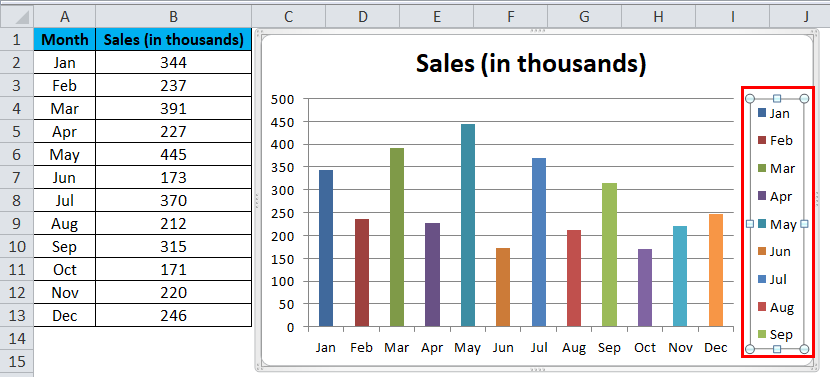Select the cell containing 344
Image resolution: width=830 pixels, height=377 pixels.
click(174, 62)
